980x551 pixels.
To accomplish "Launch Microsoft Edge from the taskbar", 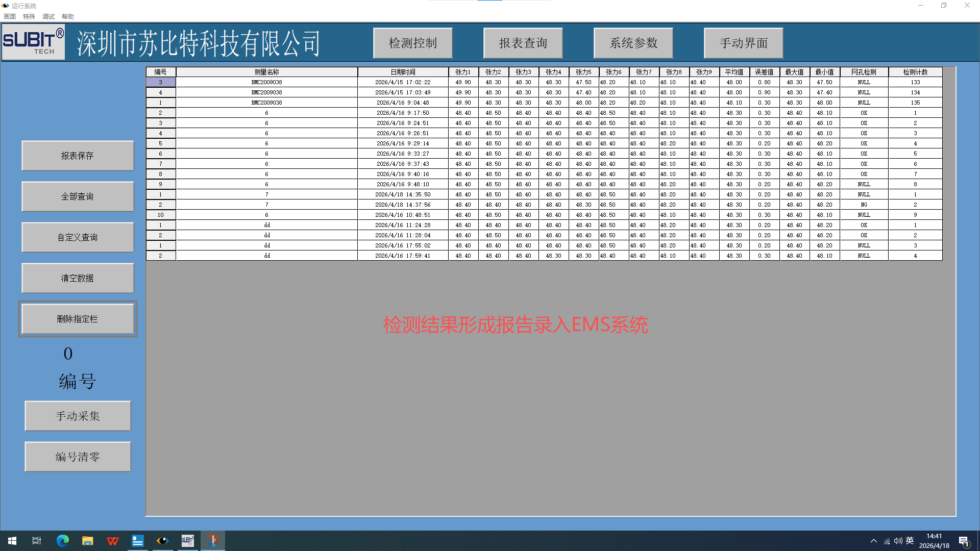I will coord(63,540).
